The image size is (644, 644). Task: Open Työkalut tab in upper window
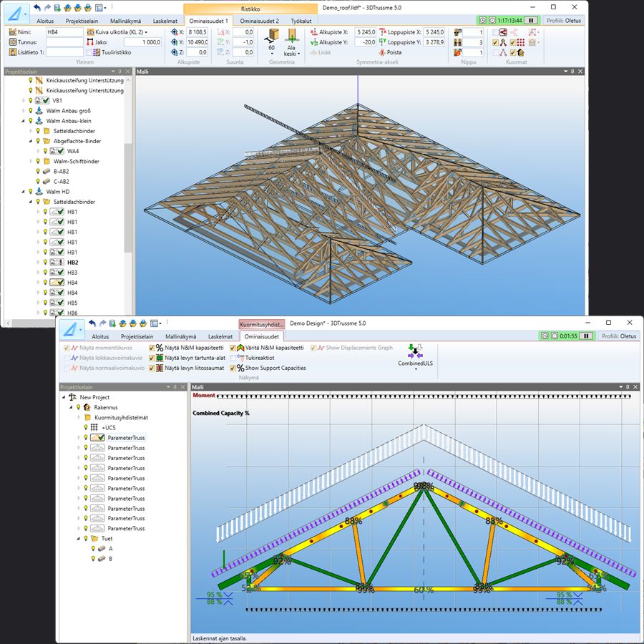pyautogui.click(x=301, y=21)
